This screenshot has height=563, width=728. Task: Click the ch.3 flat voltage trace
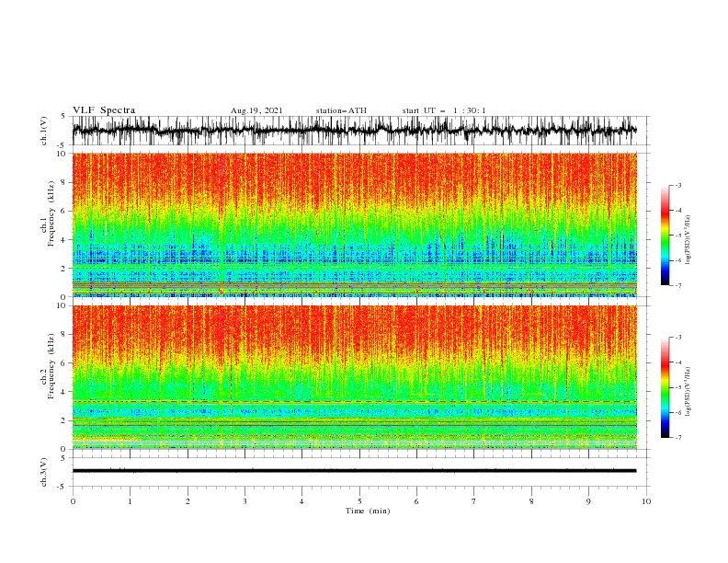click(x=354, y=471)
